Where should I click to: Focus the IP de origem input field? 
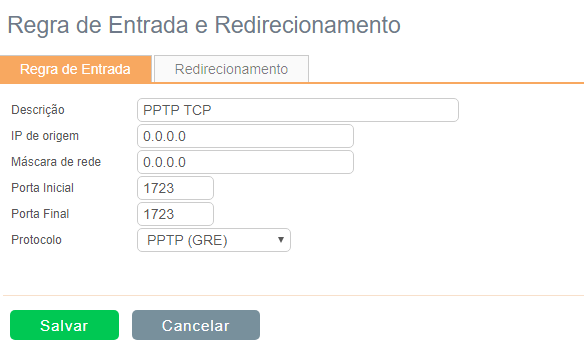[245, 136]
